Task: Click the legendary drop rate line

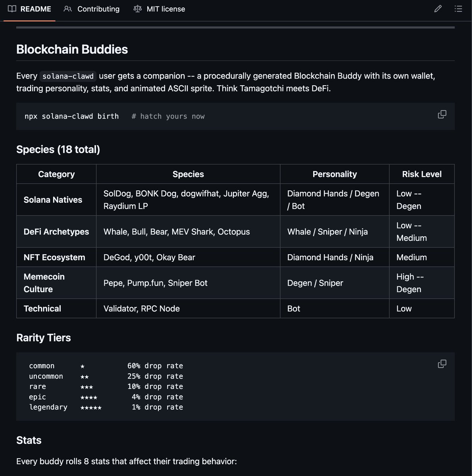Action: click(106, 407)
